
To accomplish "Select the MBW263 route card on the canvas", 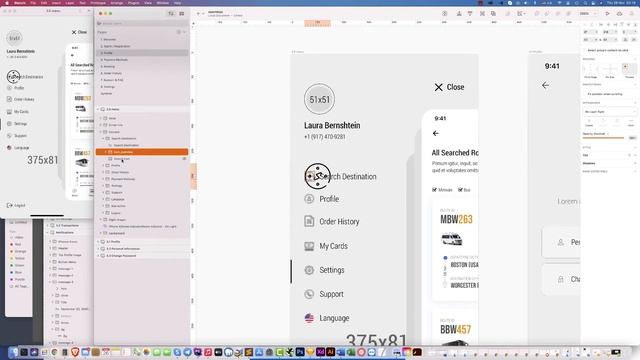I will coord(455,250).
